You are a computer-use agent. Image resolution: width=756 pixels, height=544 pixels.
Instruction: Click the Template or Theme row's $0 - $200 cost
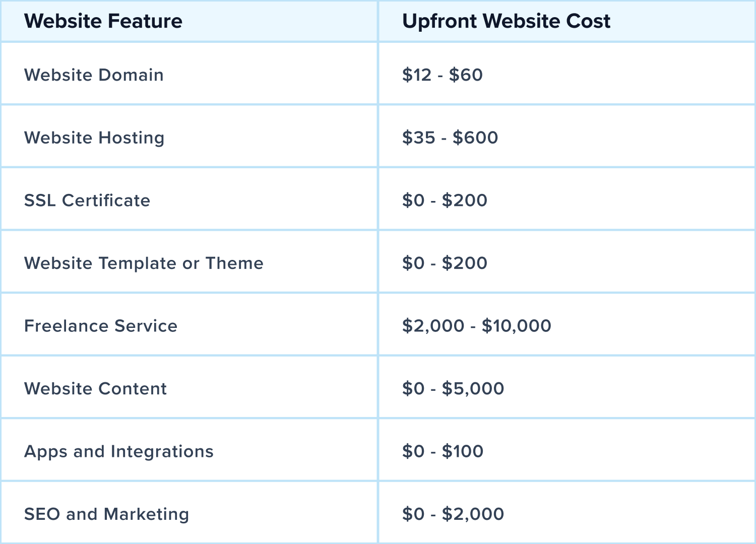pyautogui.click(x=445, y=263)
